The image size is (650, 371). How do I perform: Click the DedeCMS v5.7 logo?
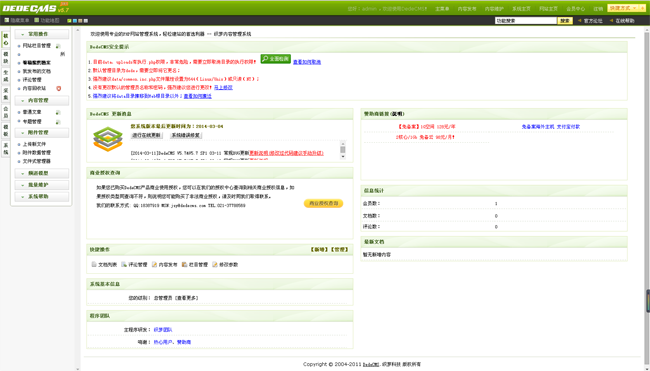36,7
